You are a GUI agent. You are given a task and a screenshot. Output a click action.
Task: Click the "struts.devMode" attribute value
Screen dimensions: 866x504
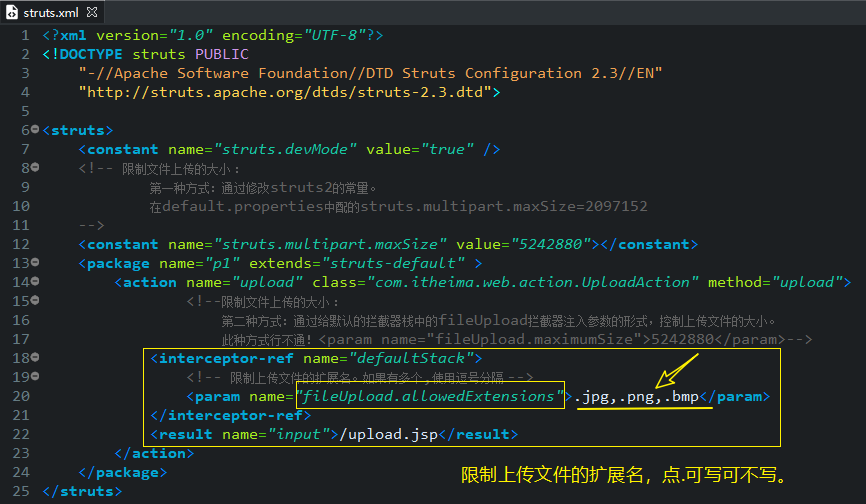[x=285, y=149]
